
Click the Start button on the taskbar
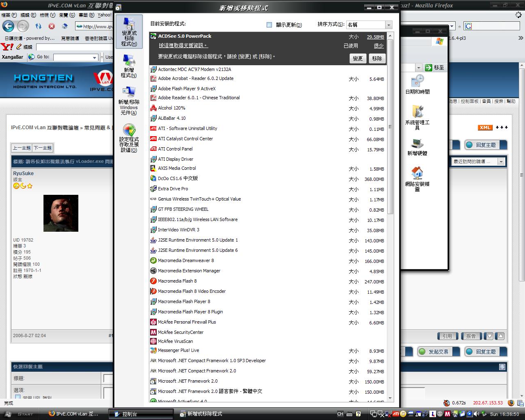[x=19, y=414]
